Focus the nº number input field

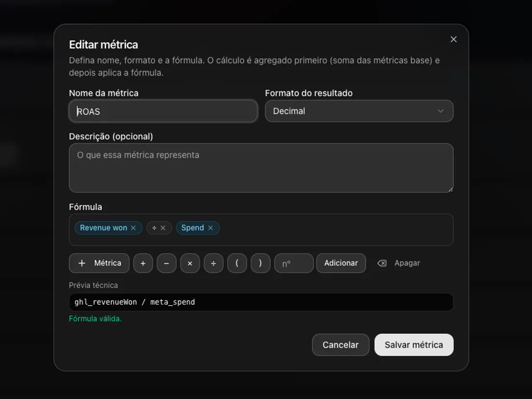click(294, 263)
